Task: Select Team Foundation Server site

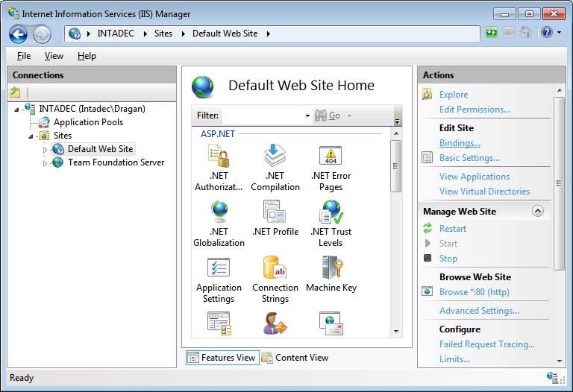Action: point(116,162)
